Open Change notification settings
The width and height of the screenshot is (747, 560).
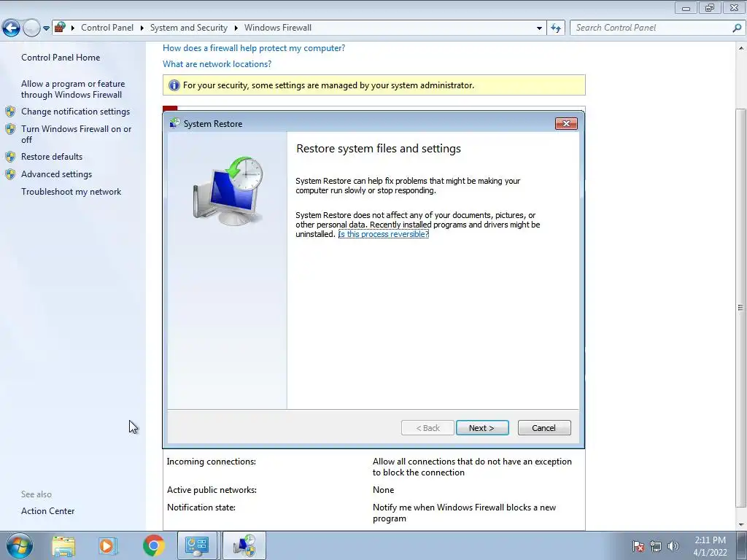[75, 112]
